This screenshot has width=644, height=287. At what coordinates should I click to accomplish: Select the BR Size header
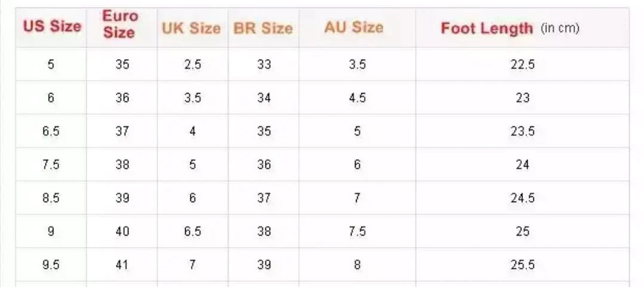click(263, 28)
